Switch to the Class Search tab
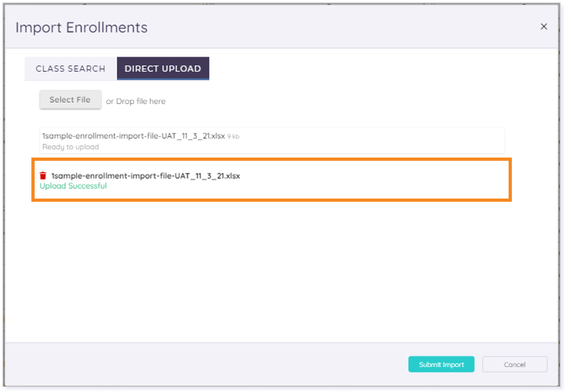 pos(70,69)
